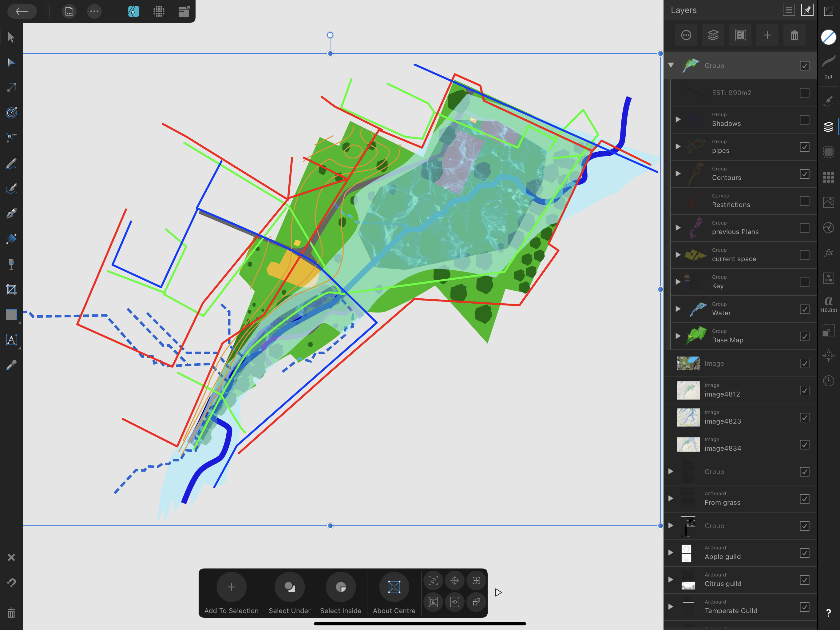Screen dimensions: 840x630
Task: Show the current space group
Action: click(804, 255)
